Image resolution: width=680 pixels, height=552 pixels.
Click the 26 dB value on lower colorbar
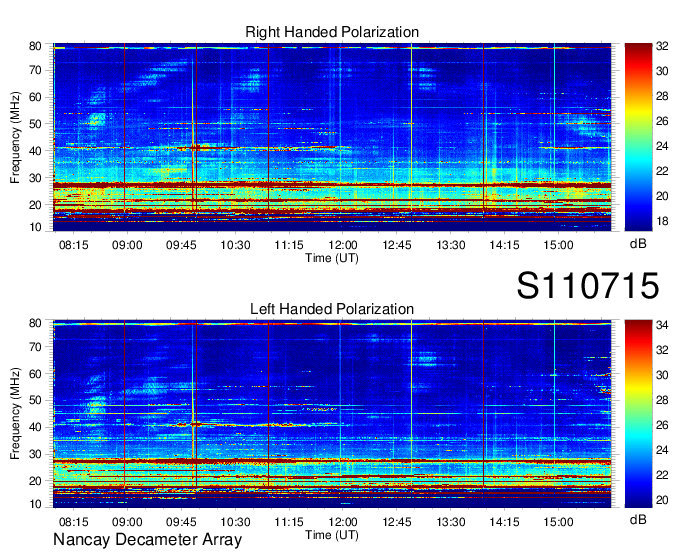point(662,425)
